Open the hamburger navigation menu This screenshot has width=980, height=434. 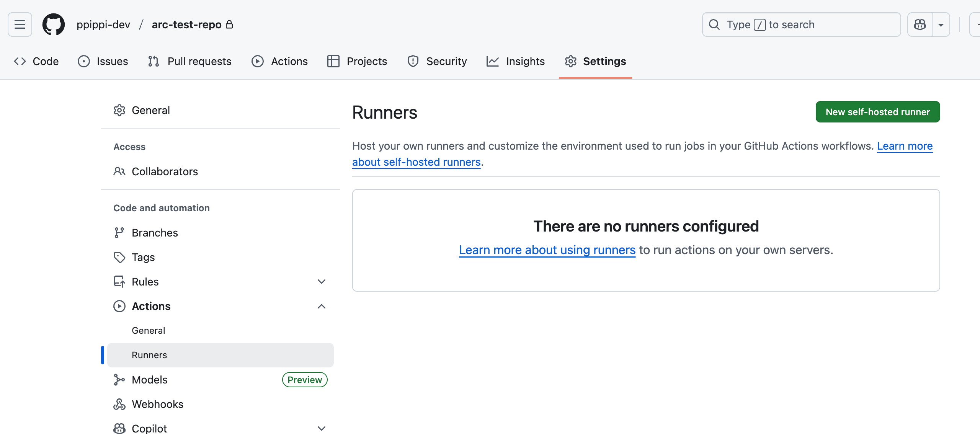pyautogui.click(x=20, y=24)
